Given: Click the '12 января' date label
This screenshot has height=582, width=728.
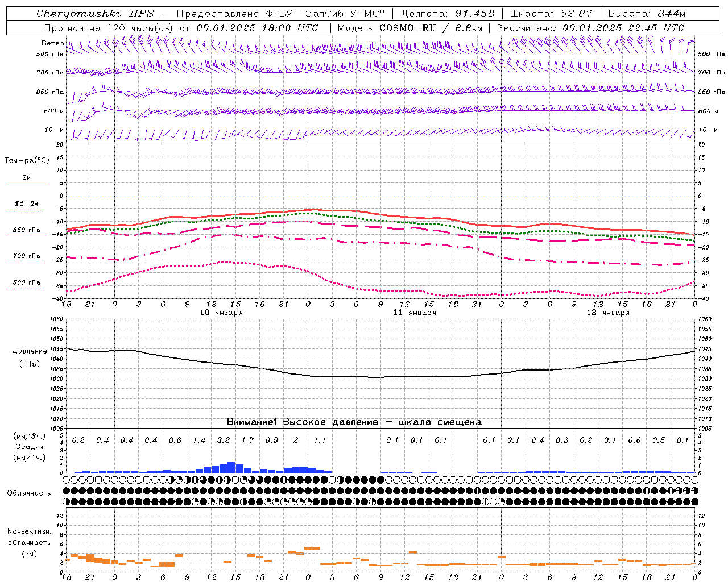Looking at the screenshot, I should (608, 313).
